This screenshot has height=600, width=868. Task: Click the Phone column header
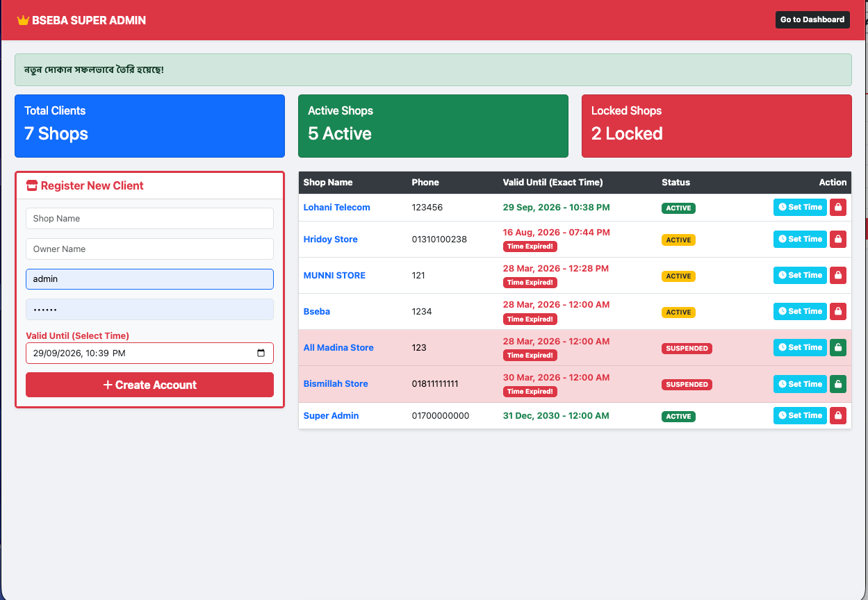425,182
